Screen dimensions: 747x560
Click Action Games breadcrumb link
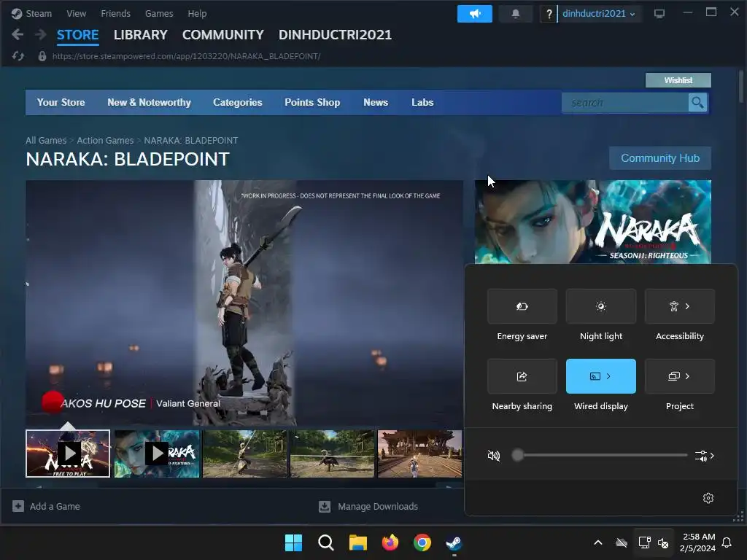click(x=105, y=141)
